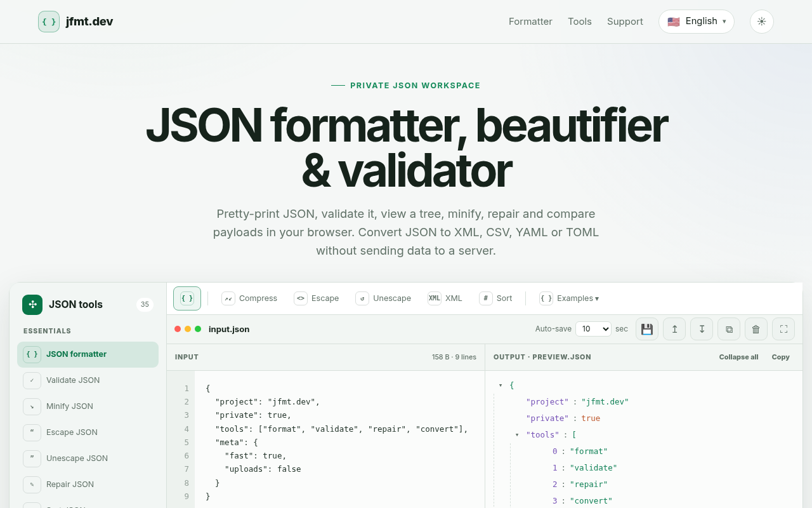This screenshot has width=812, height=508.
Task: Open the English language selector
Action: tap(697, 22)
